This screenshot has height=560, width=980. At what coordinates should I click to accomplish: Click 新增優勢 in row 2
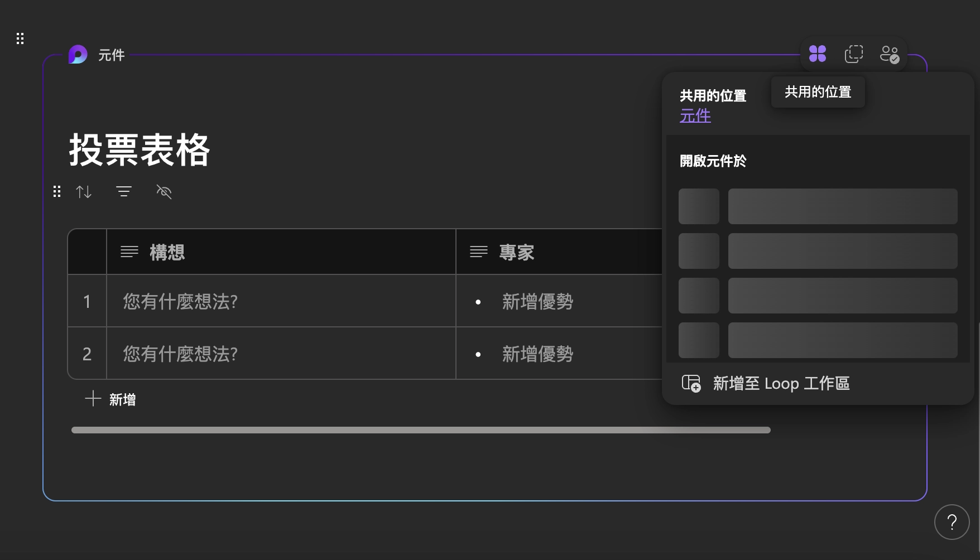pos(537,354)
